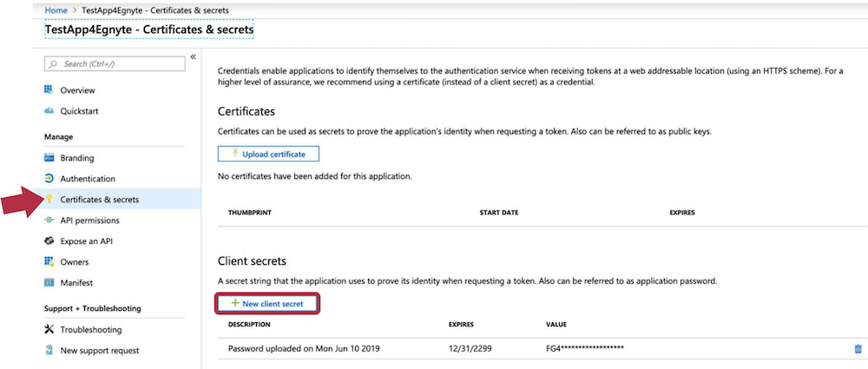This screenshot has width=868, height=369.
Task: Click the Expose an API cloud icon
Action: coord(49,241)
